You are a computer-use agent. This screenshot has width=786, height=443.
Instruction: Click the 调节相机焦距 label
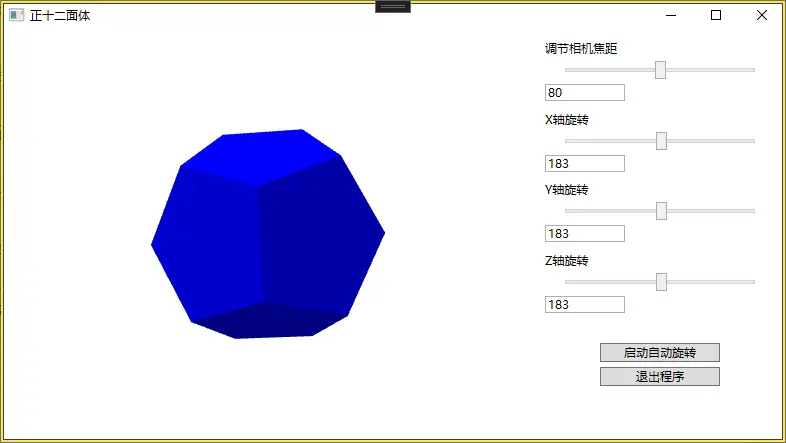point(581,49)
